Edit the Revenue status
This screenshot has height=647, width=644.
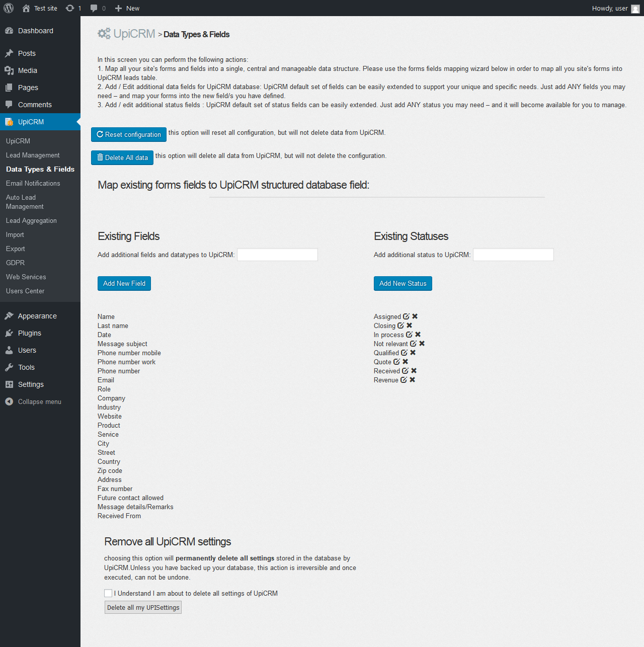pos(404,380)
